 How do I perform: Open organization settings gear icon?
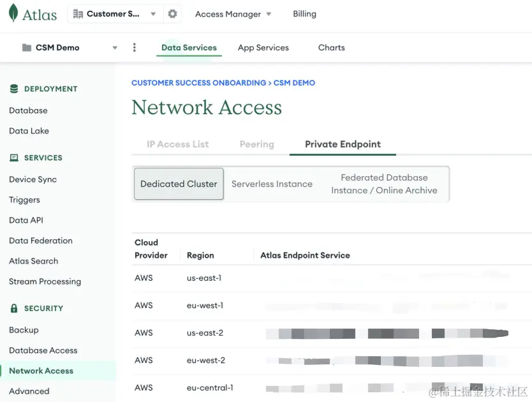pos(172,13)
